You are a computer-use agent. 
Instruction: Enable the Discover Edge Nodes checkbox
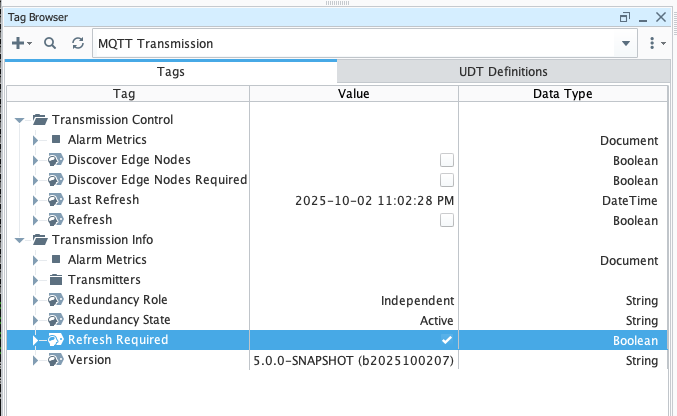click(447, 160)
